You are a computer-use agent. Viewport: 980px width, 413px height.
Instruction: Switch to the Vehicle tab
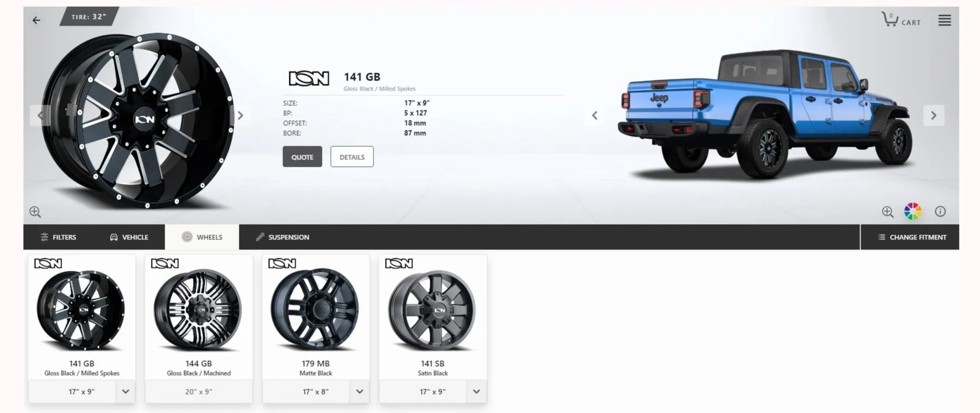click(129, 237)
